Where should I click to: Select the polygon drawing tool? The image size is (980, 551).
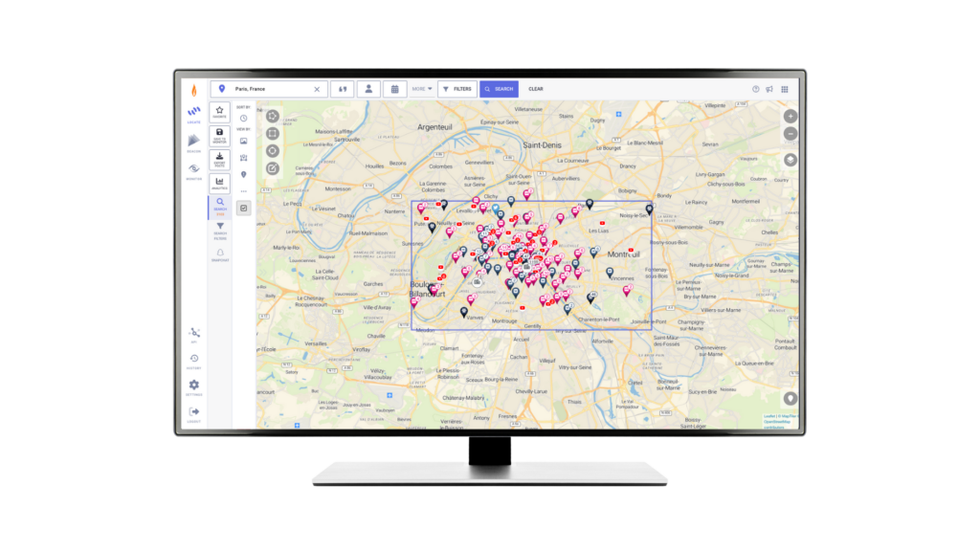(x=273, y=116)
